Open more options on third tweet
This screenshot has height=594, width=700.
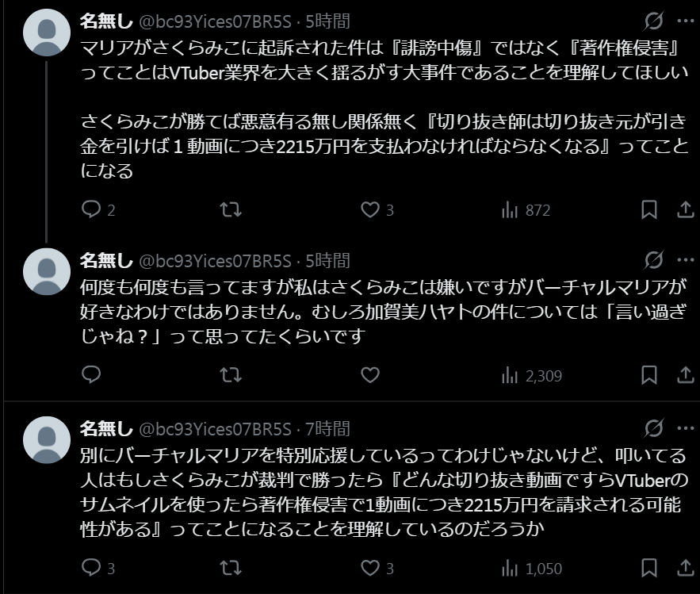tap(684, 429)
